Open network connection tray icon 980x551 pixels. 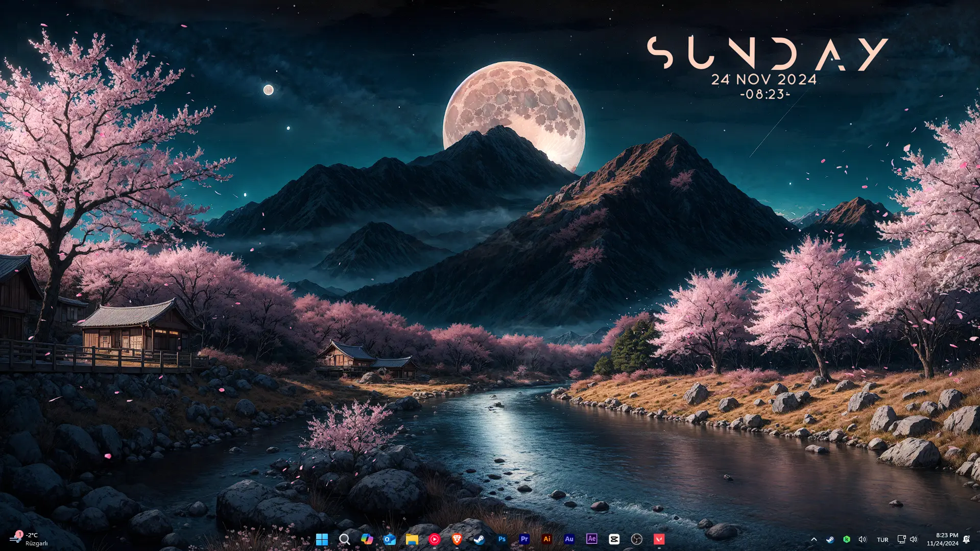pyautogui.click(x=901, y=539)
